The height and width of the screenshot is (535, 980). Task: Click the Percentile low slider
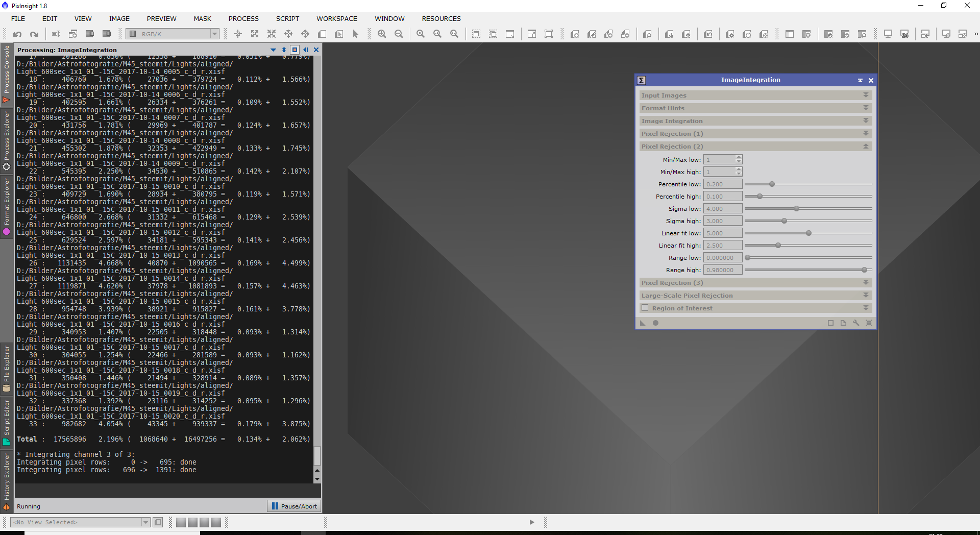coord(808,184)
